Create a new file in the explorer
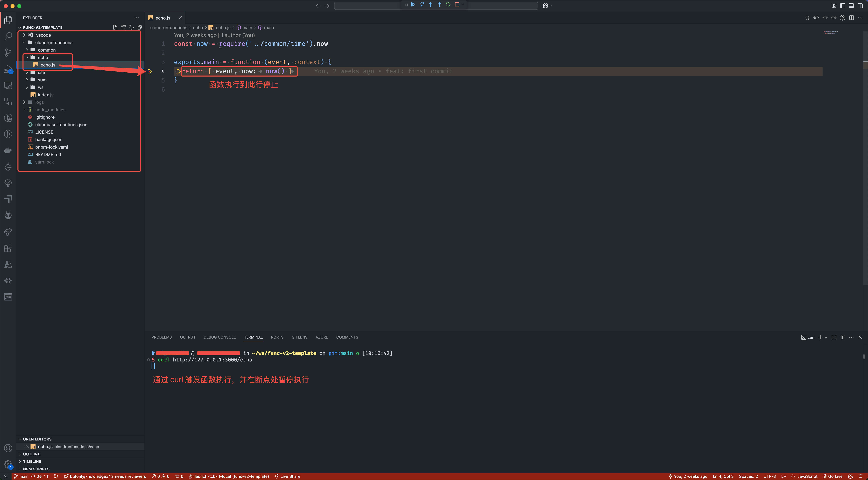 (x=115, y=27)
